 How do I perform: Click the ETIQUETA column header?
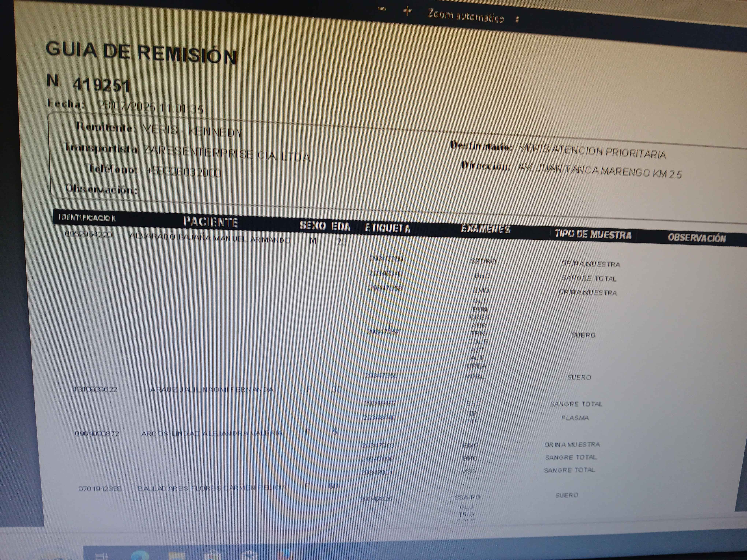click(387, 228)
